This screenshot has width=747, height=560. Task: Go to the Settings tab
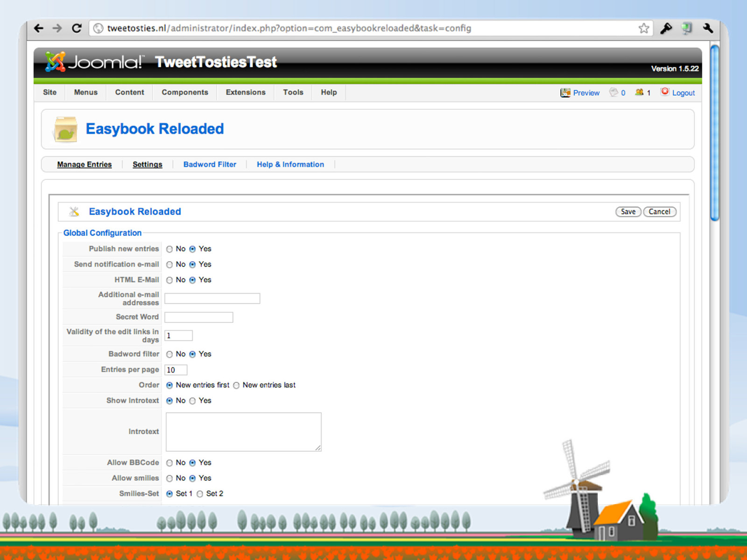point(148,164)
